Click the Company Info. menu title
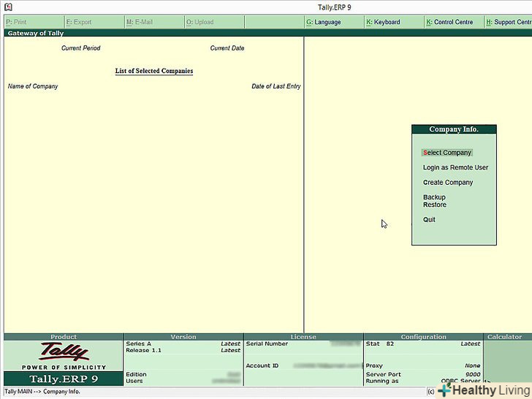 coord(454,129)
